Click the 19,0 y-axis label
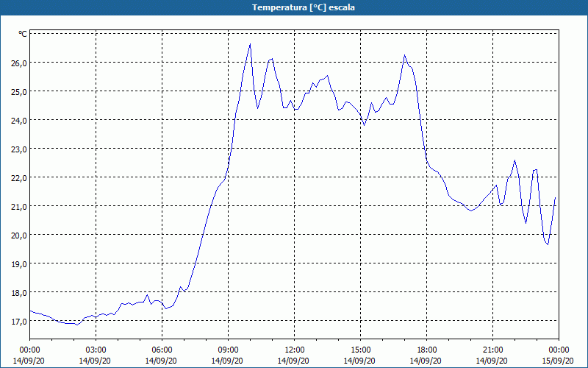 (x=19, y=264)
